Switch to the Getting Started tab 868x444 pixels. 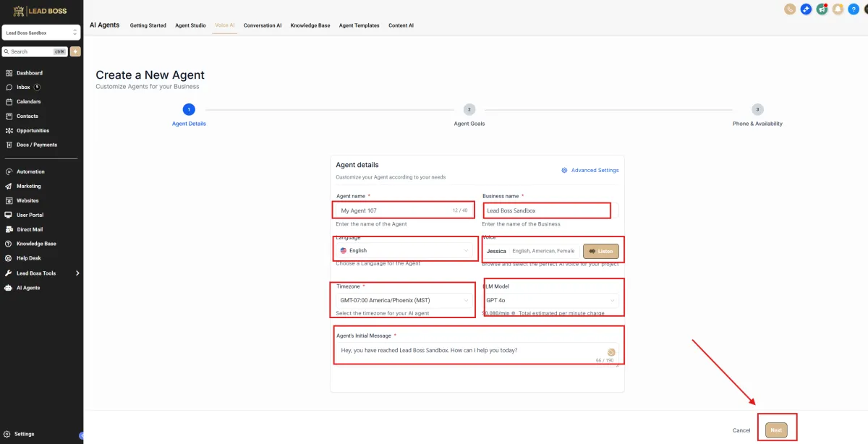coord(148,25)
